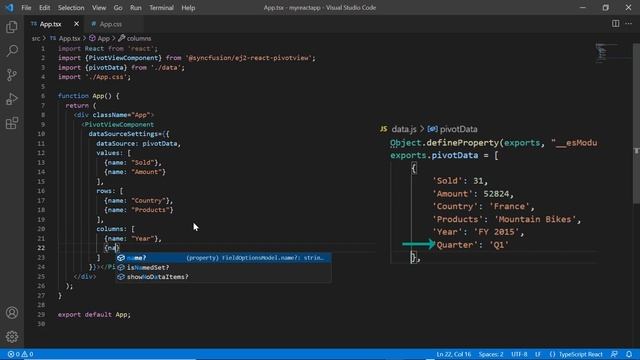
Task: Open Accounts menu icon
Action: coord(12,313)
